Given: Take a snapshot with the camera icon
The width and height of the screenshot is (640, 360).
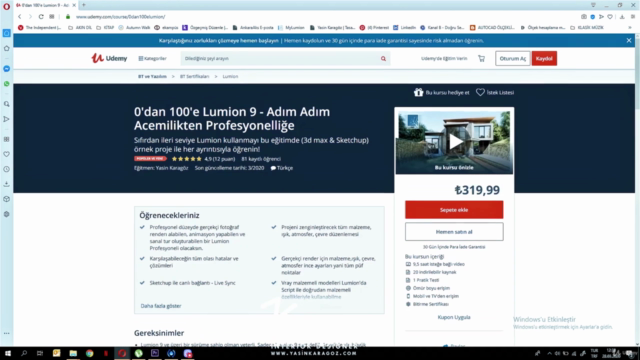Looking at the screenshot, I should [584, 17].
